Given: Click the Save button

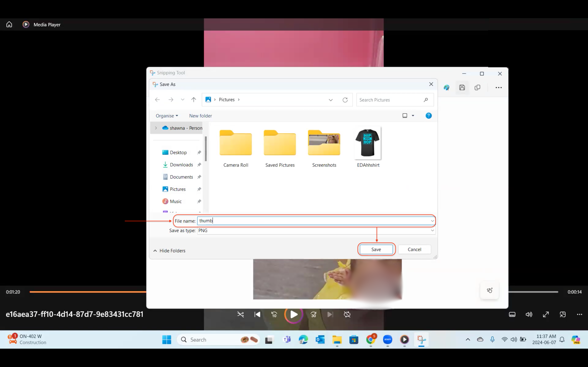Looking at the screenshot, I should pos(376,250).
